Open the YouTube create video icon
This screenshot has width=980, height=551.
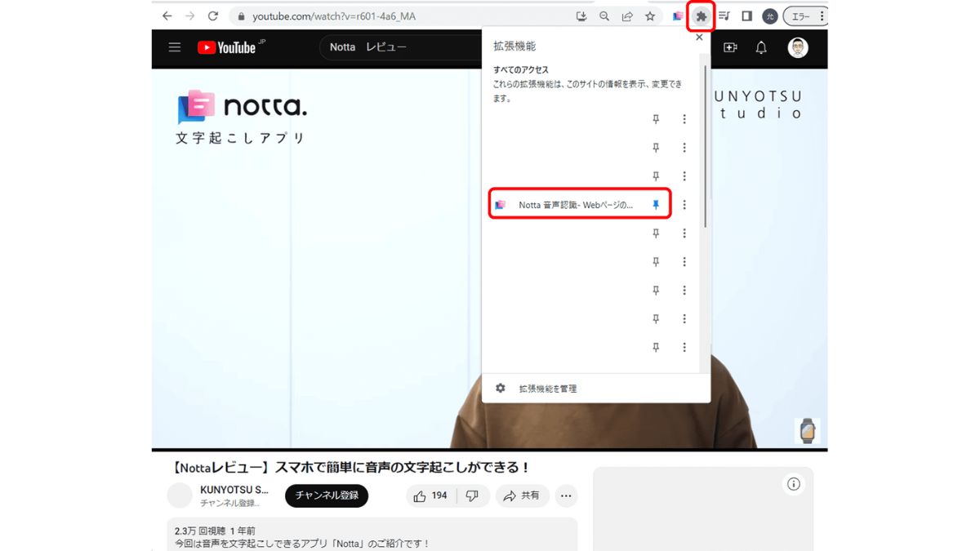coord(730,47)
